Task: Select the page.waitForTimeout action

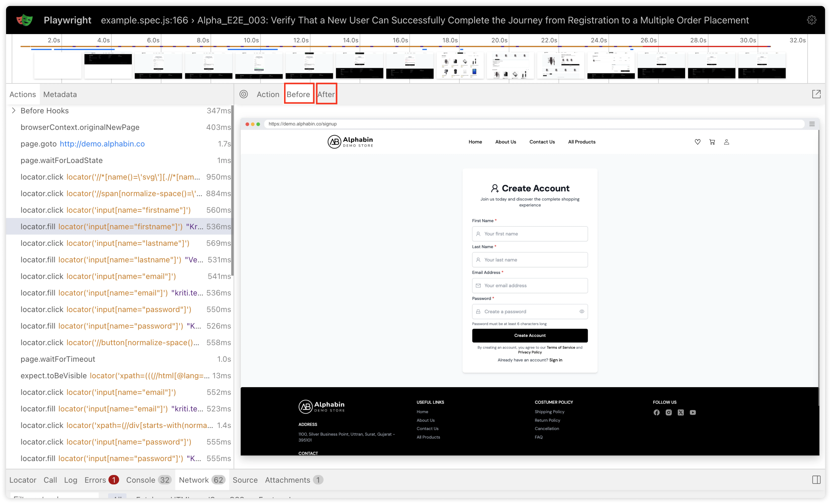Action: click(119, 359)
